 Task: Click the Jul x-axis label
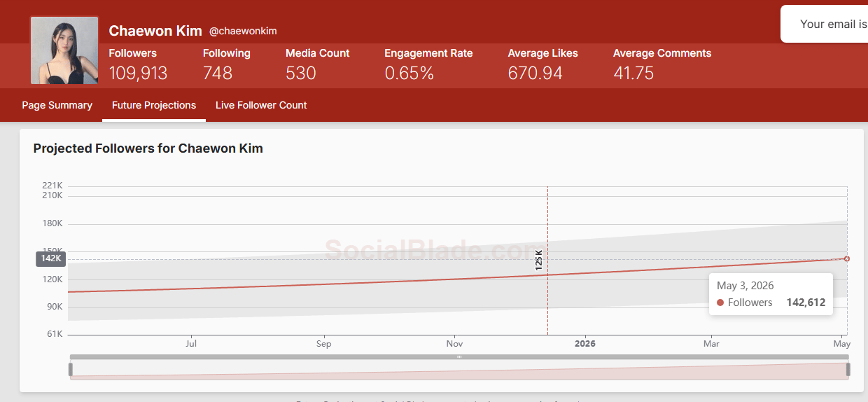tap(191, 344)
